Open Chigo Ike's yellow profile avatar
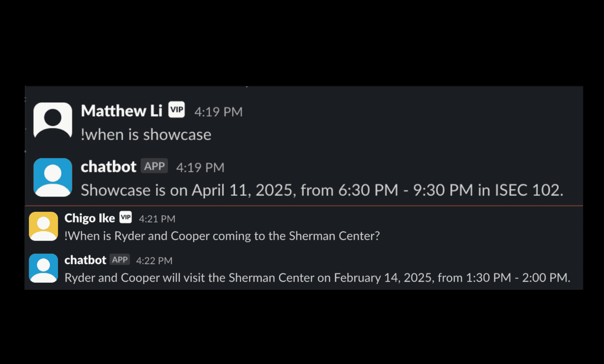 [43, 226]
